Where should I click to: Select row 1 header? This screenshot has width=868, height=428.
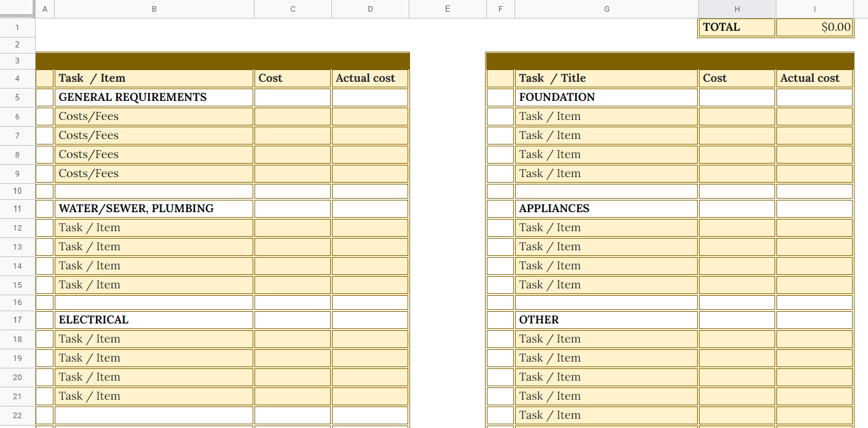pyautogui.click(x=17, y=27)
